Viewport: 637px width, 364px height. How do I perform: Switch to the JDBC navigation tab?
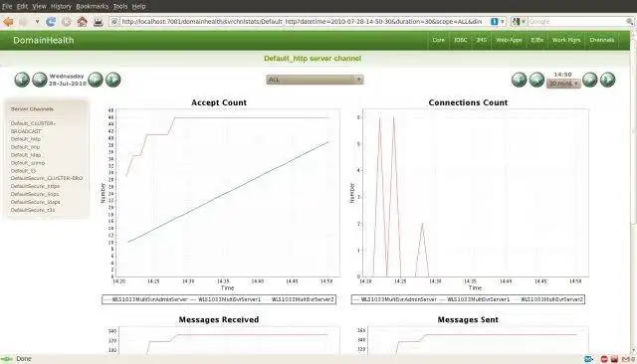(x=460, y=40)
